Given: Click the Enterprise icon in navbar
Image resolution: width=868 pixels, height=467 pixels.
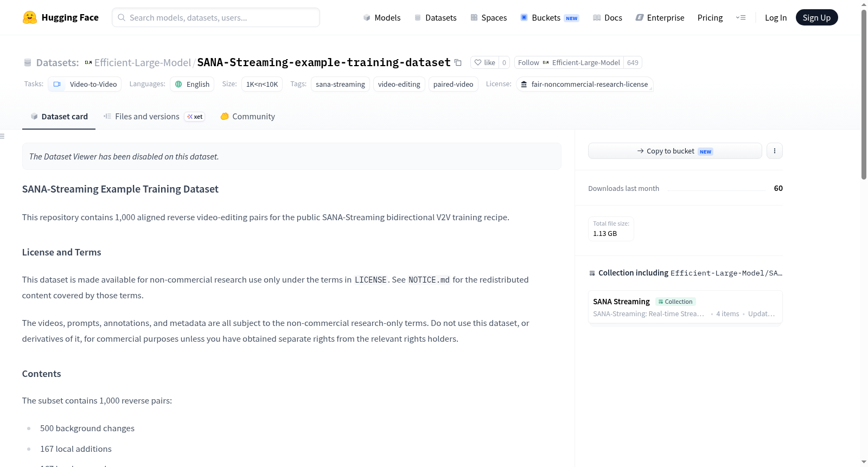Looking at the screenshot, I should [640, 17].
